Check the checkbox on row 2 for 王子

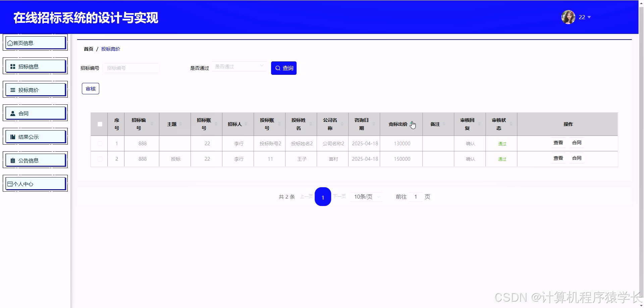tap(99, 159)
